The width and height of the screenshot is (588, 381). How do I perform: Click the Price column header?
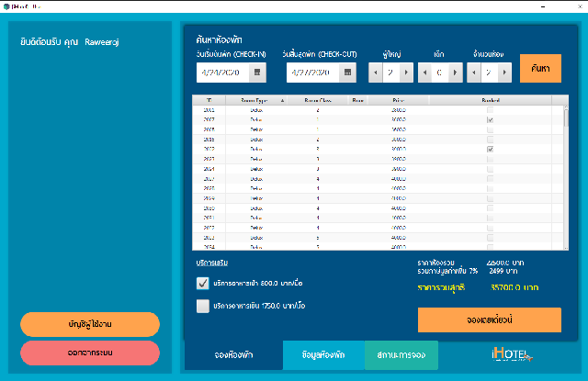[398, 100]
